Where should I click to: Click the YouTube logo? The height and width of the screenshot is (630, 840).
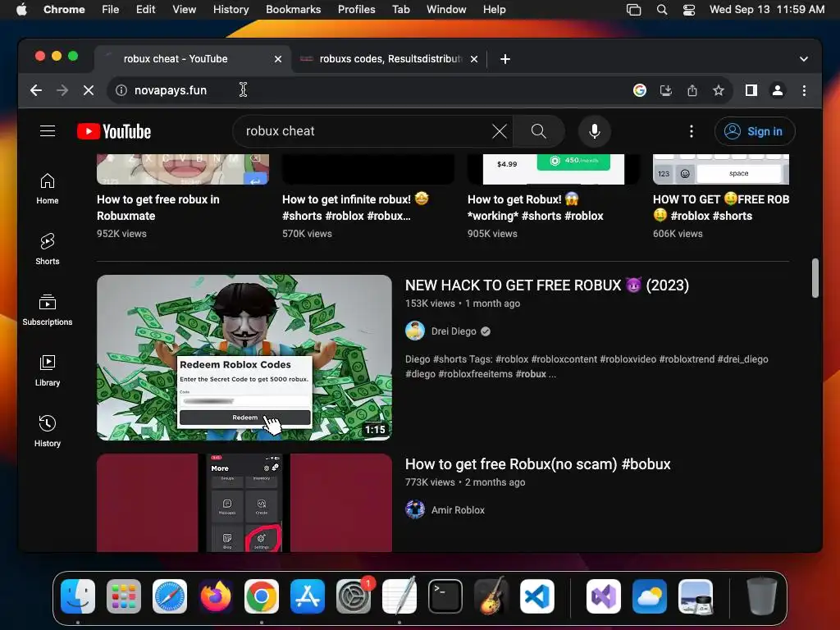tap(114, 131)
